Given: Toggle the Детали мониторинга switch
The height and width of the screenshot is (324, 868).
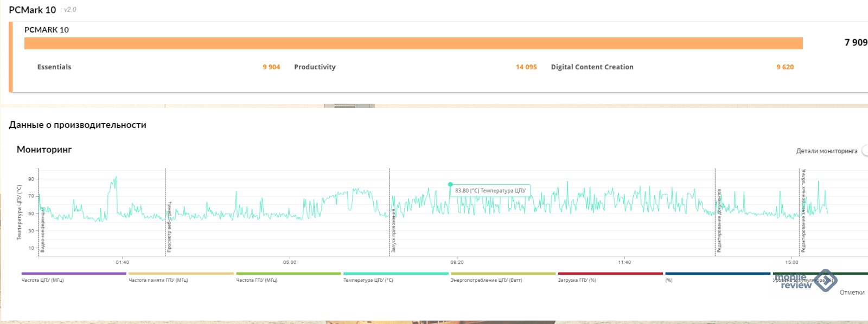Looking at the screenshot, I should coord(864,151).
